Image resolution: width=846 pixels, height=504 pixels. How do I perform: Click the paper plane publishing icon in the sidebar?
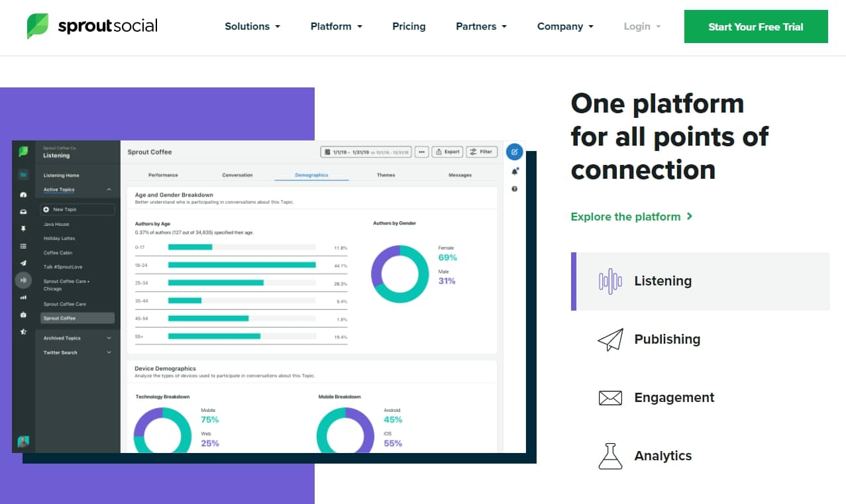tap(23, 263)
